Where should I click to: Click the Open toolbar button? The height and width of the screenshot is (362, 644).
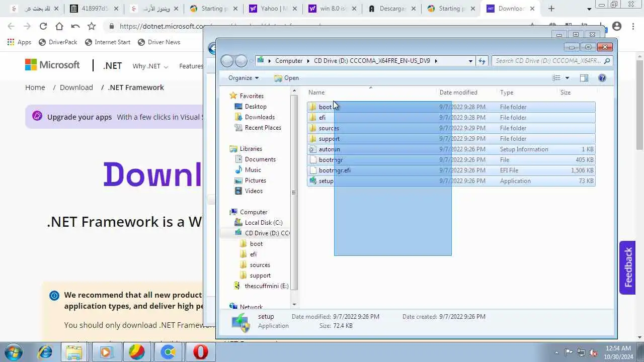pos(286,78)
